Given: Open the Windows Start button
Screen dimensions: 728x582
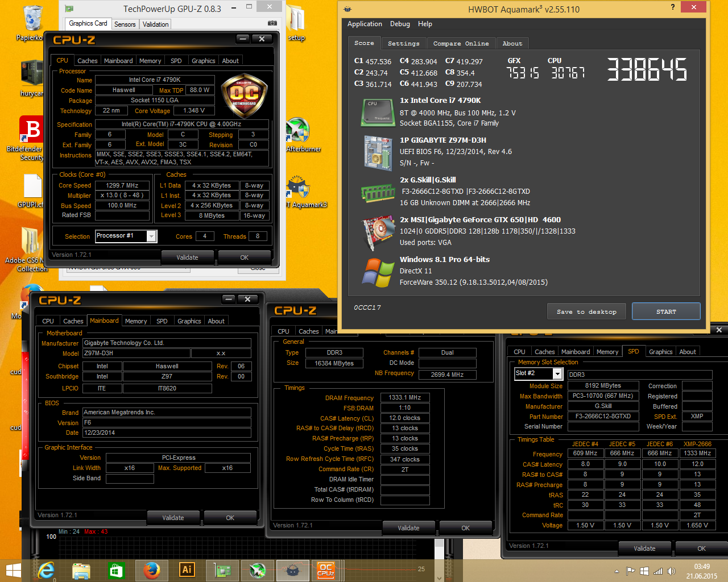Looking at the screenshot, I should point(13,570).
